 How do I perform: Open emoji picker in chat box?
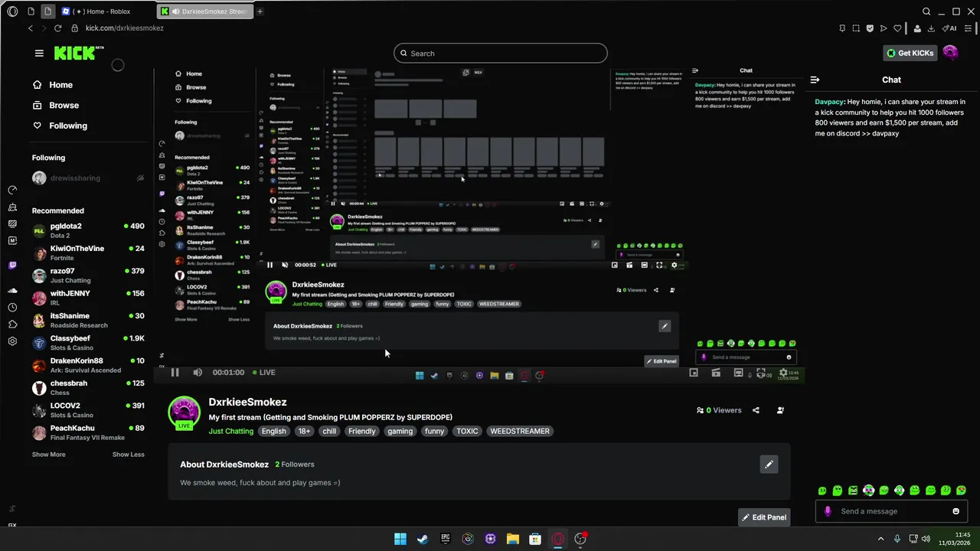tap(956, 511)
